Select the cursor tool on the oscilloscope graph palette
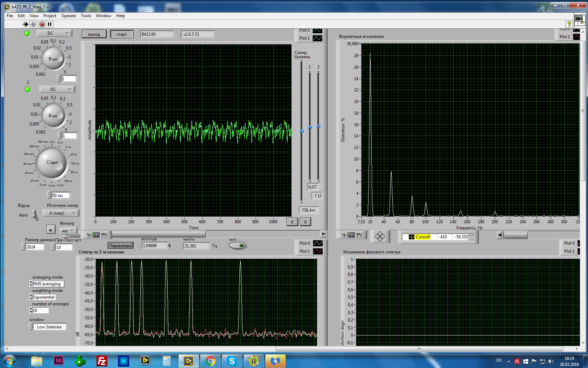This screenshot has height=368, width=588. click(x=89, y=234)
